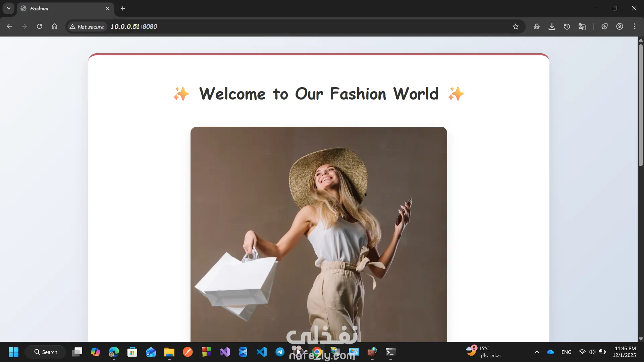The width and height of the screenshot is (644, 362).
Task: Click the Not secure site info
Action: point(87,26)
